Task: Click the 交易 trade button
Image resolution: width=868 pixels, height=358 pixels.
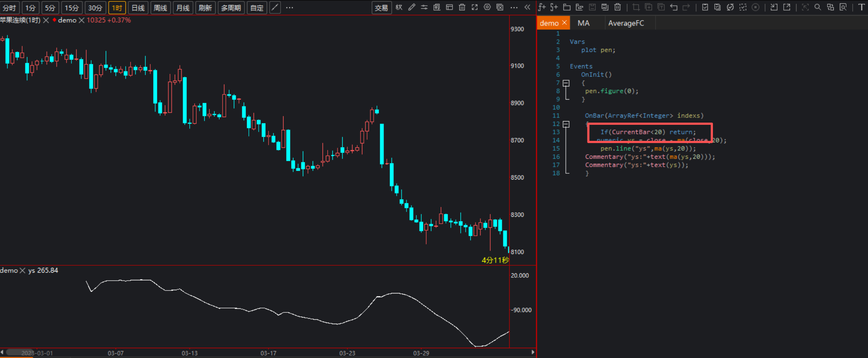Action: click(x=381, y=8)
